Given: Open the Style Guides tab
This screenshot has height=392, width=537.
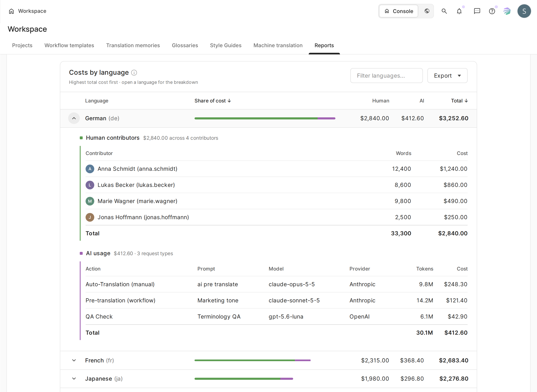Looking at the screenshot, I should coord(226,45).
